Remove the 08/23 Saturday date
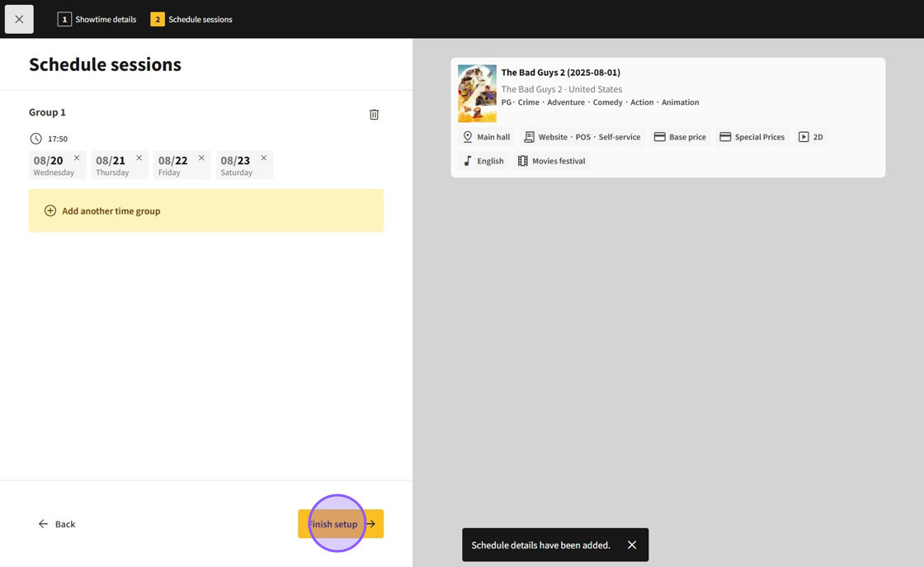924x567 pixels. click(x=264, y=158)
